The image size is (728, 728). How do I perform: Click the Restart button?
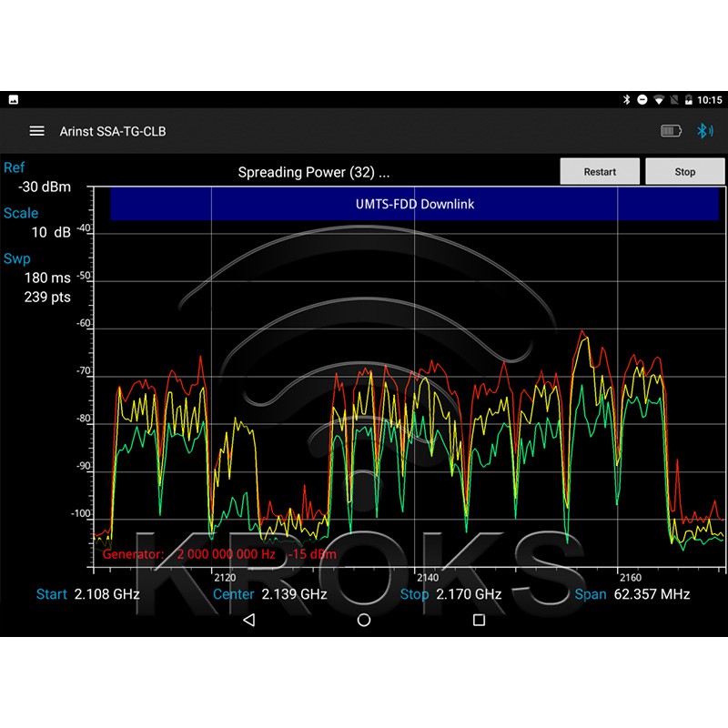(600, 171)
